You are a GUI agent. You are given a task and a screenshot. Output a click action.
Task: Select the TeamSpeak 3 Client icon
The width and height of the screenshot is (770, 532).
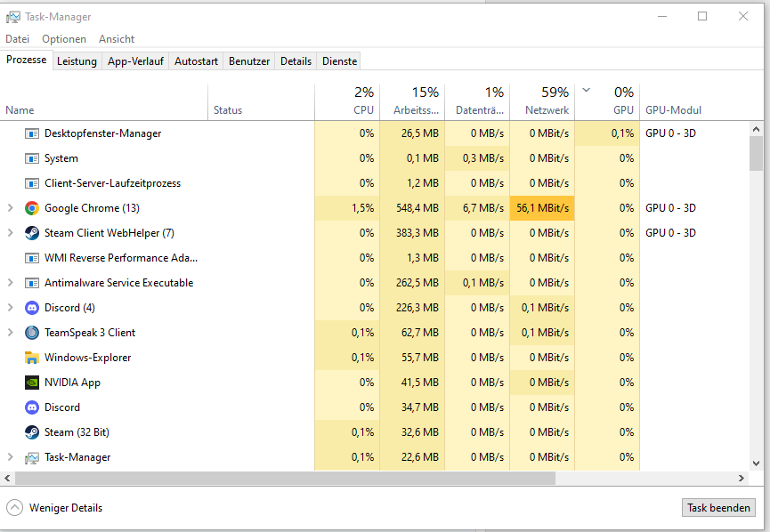(32, 333)
